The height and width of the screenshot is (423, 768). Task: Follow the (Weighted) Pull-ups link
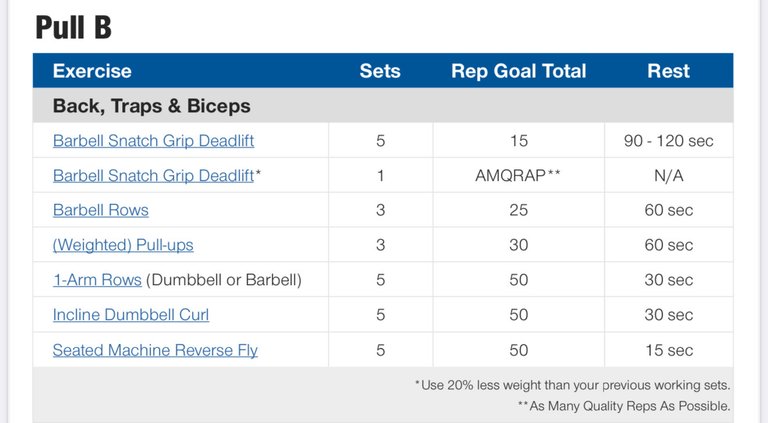pyautogui.click(x=123, y=245)
